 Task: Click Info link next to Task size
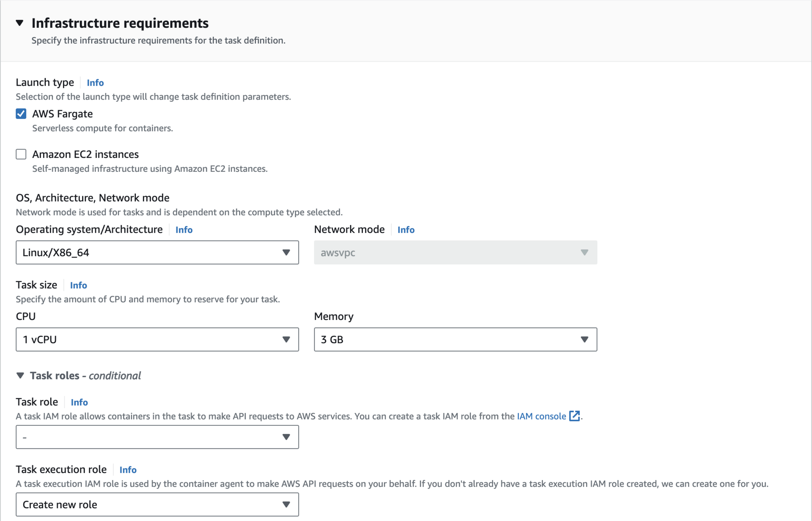coord(78,285)
